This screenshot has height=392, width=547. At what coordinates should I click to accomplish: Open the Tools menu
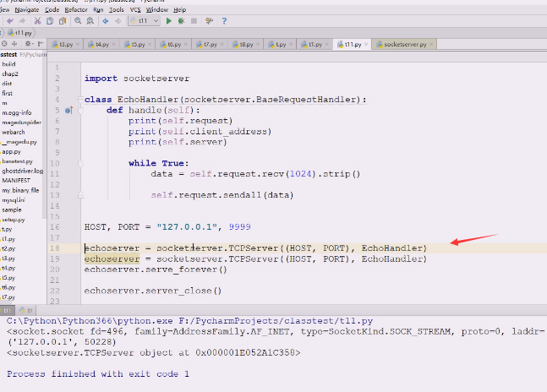[116, 10]
